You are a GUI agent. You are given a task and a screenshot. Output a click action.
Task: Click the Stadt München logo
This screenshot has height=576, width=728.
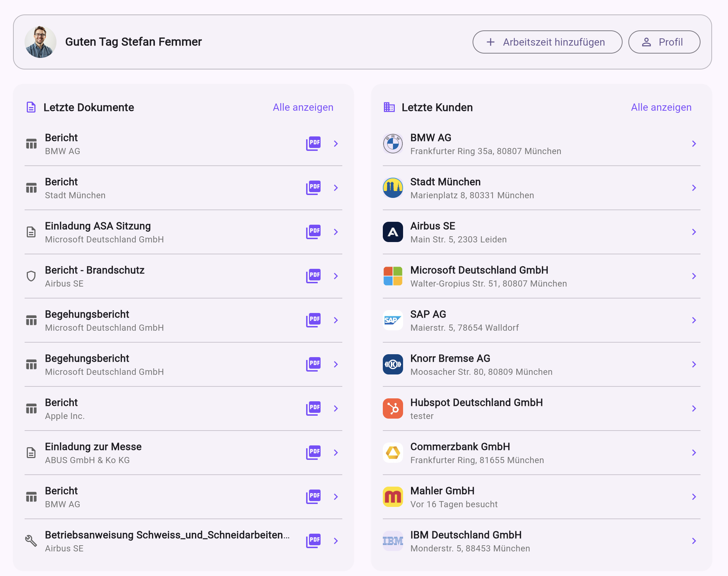[x=393, y=188]
